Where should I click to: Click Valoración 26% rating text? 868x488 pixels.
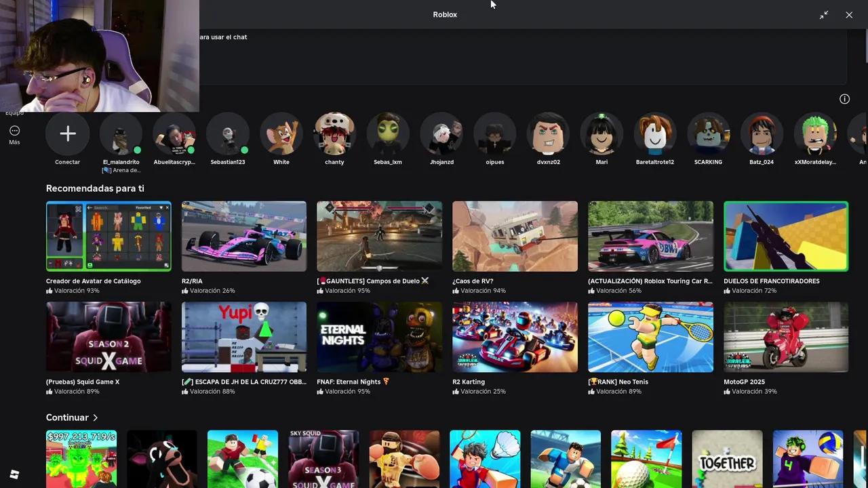(212, 291)
